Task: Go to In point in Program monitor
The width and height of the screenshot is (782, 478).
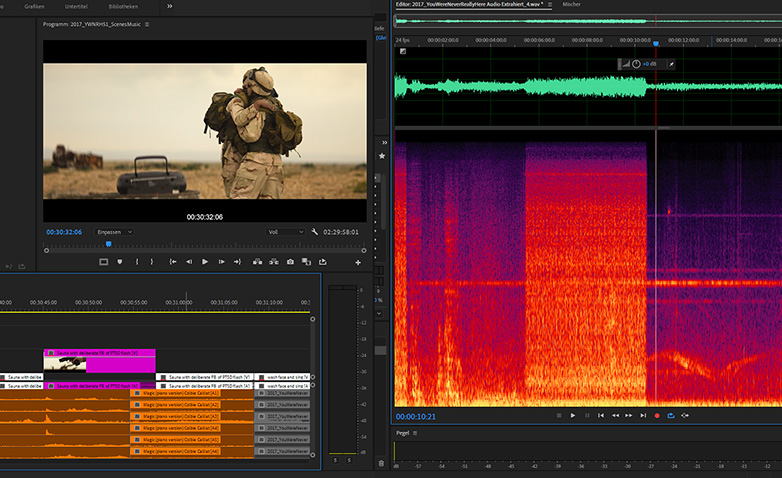Action: click(x=173, y=262)
